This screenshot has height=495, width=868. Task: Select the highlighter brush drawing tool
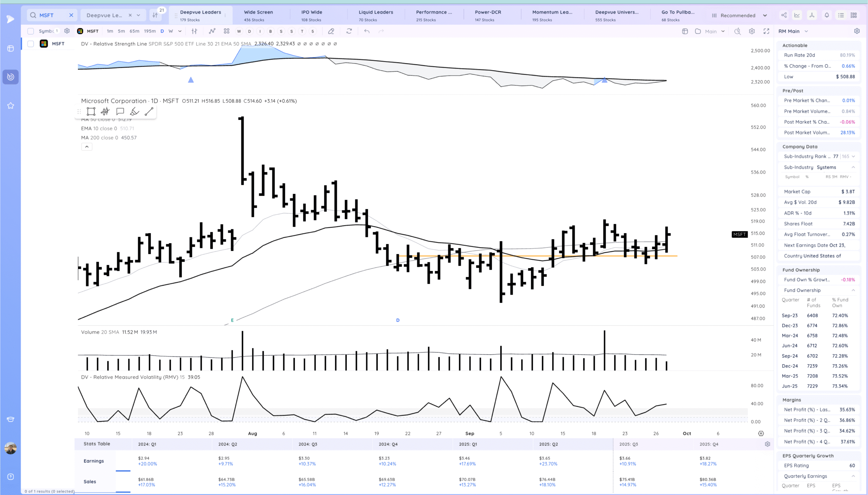(135, 112)
